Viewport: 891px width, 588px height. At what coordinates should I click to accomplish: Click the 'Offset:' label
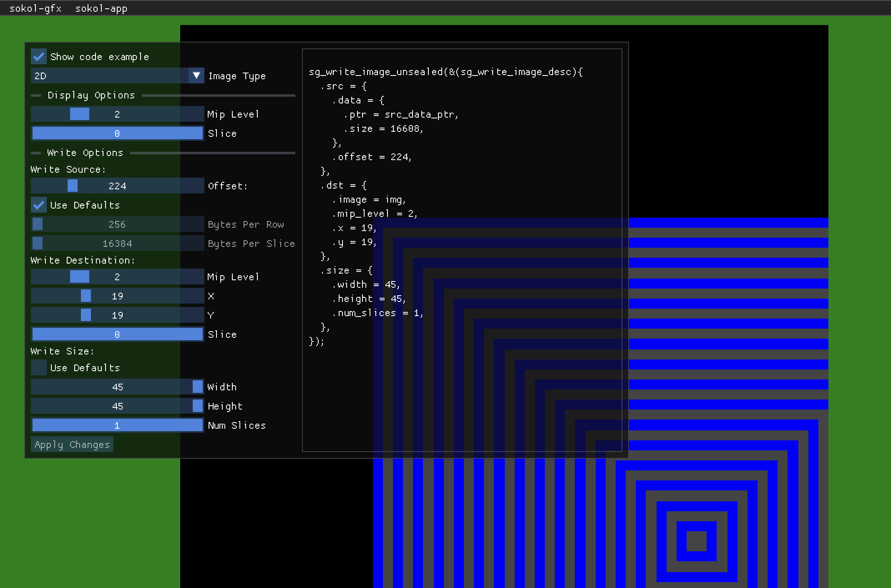click(228, 186)
